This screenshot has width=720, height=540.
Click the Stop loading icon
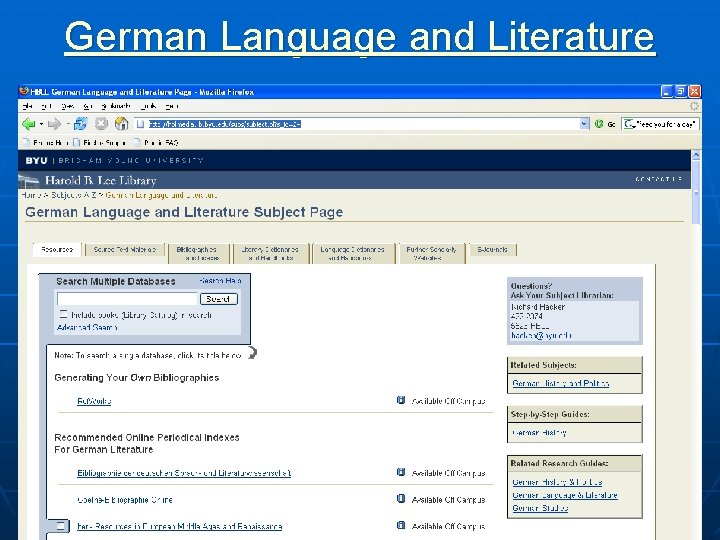(x=101, y=124)
